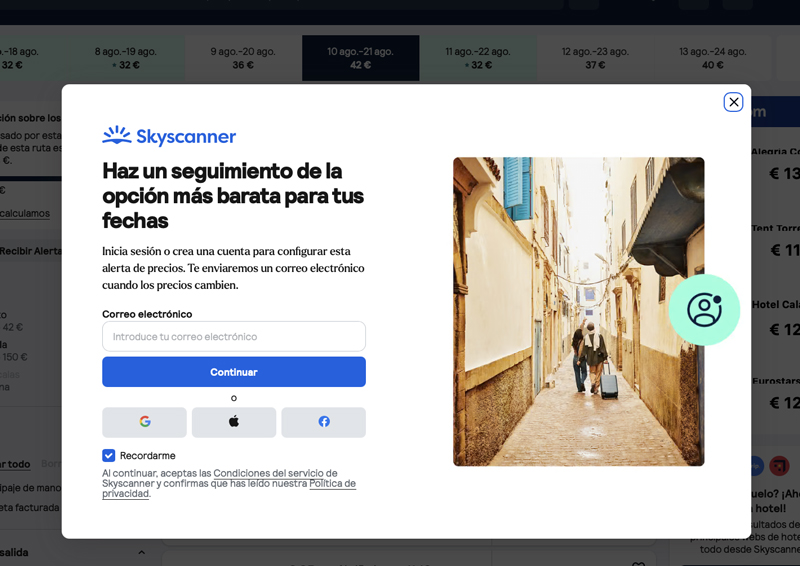Click the alley photo with travelers
Viewport: 800px width, 566px height.
579,311
